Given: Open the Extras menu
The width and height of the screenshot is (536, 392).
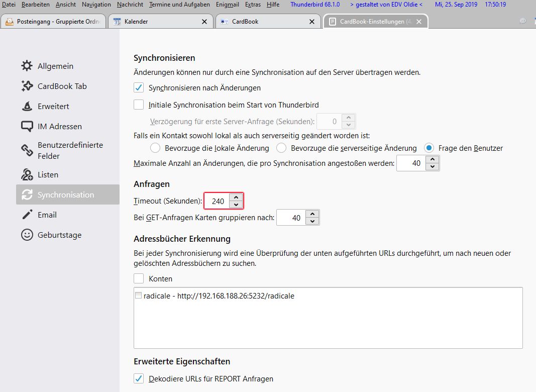Looking at the screenshot, I should 253,5.
